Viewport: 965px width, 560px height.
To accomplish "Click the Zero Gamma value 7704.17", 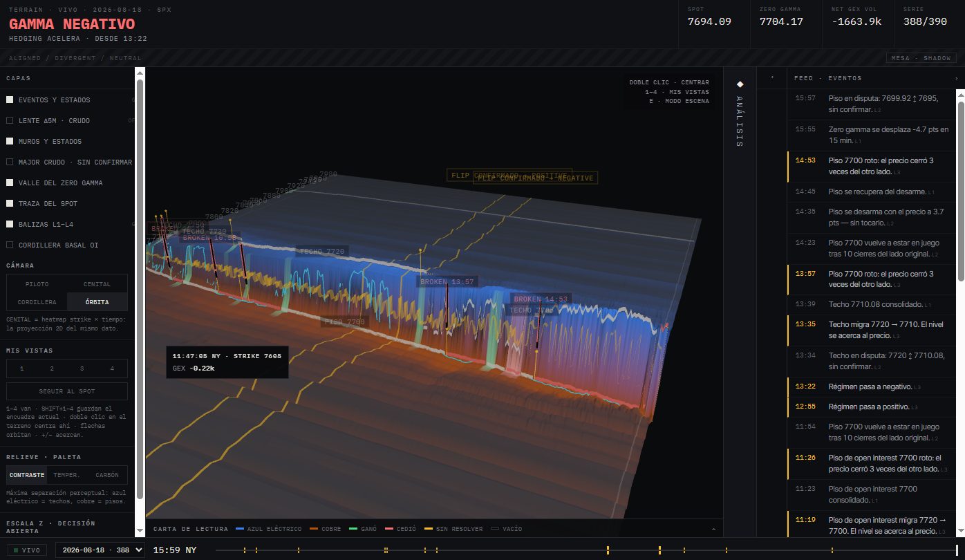I will click(x=781, y=21).
